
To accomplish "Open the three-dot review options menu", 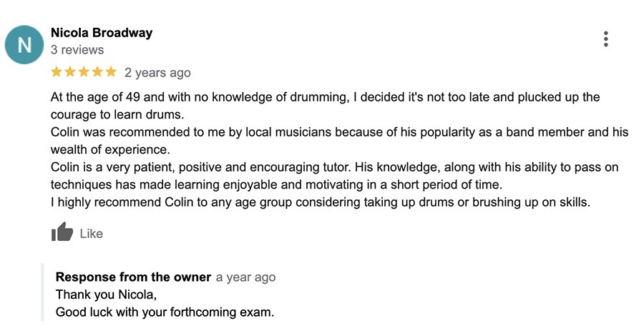I will (606, 39).
